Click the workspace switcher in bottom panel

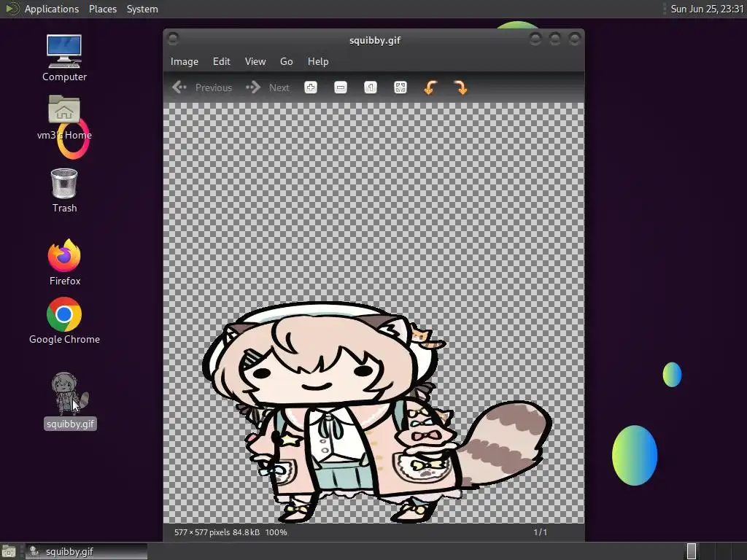tap(716, 551)
